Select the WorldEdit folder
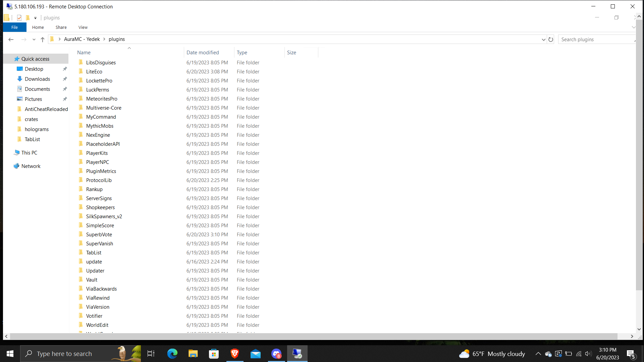The width and height of the screenshot is (644, 362). coord(97,325)
